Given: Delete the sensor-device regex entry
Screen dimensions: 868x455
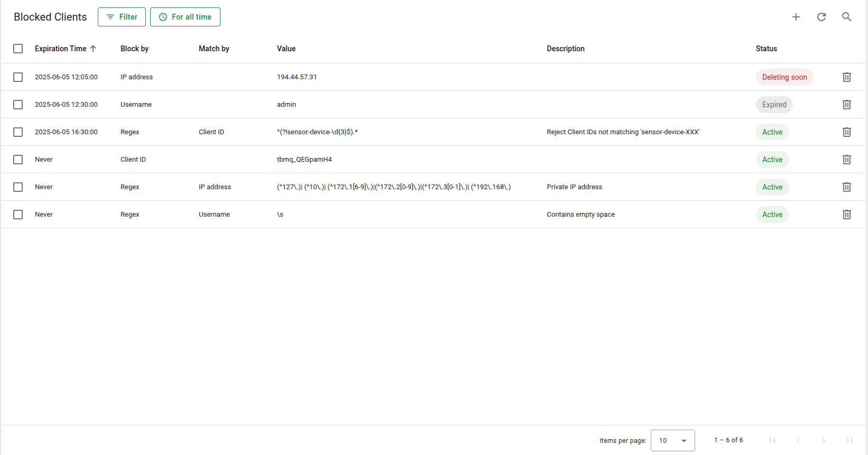Looking at the screenshot, I should [x=846, y=132].
